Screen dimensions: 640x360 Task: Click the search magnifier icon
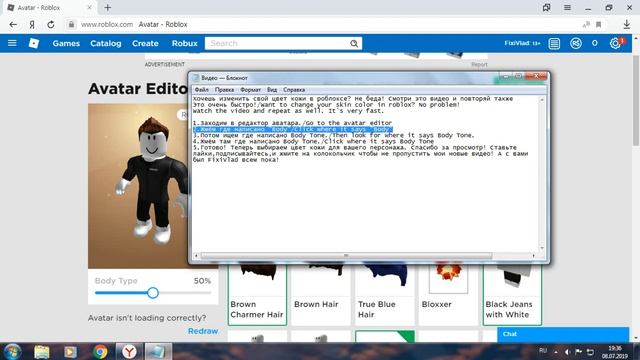click(354, 43)
